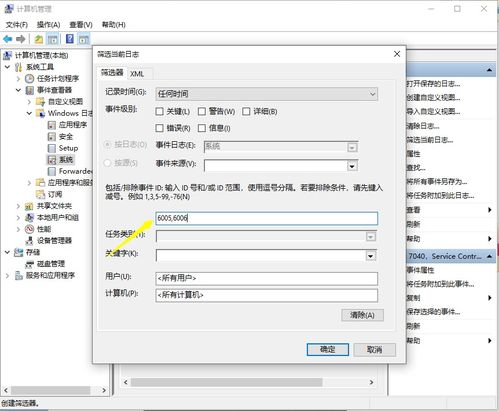Screen dimensions: 499x411
Task: Click the 确定 button
Action: click(x=328, y=349)
